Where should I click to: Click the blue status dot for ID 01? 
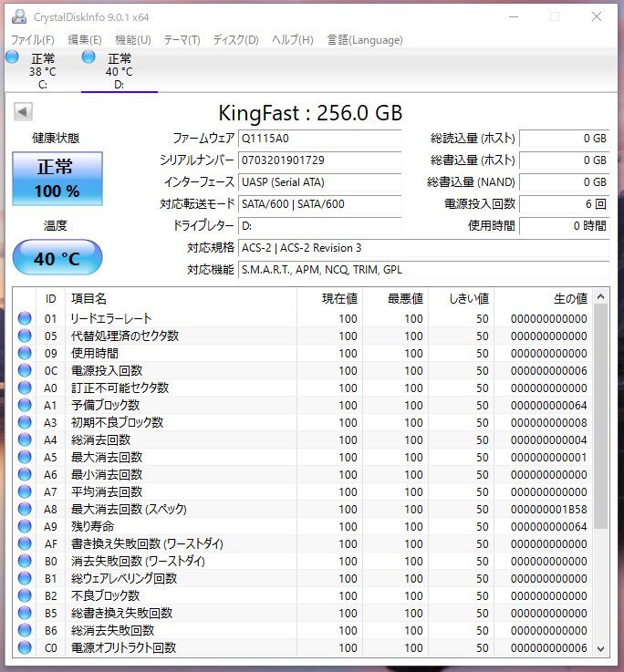[25, 318]
